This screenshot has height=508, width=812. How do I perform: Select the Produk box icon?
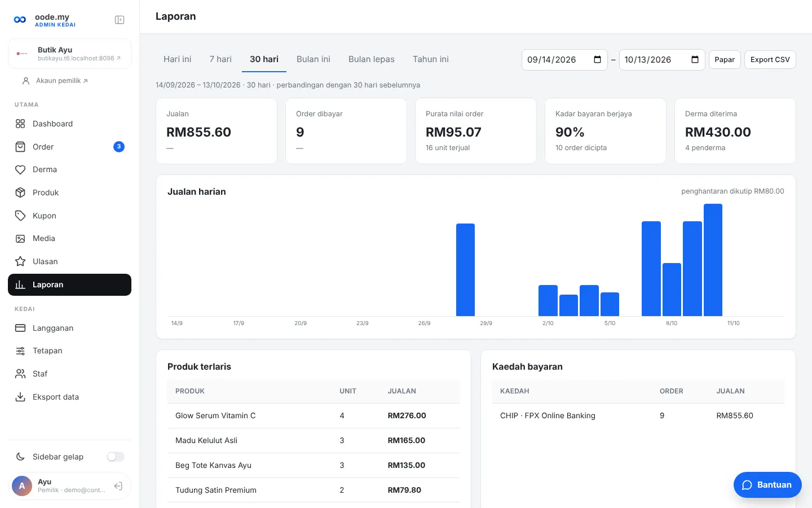20,192
